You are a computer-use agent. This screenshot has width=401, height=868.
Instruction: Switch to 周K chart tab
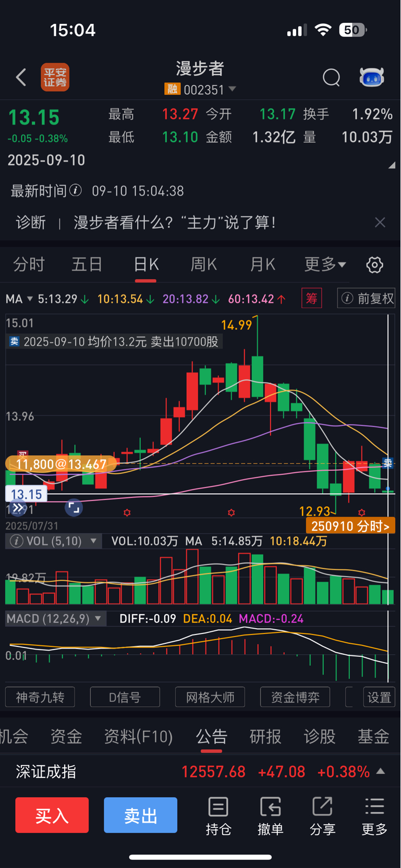point(203,265)
